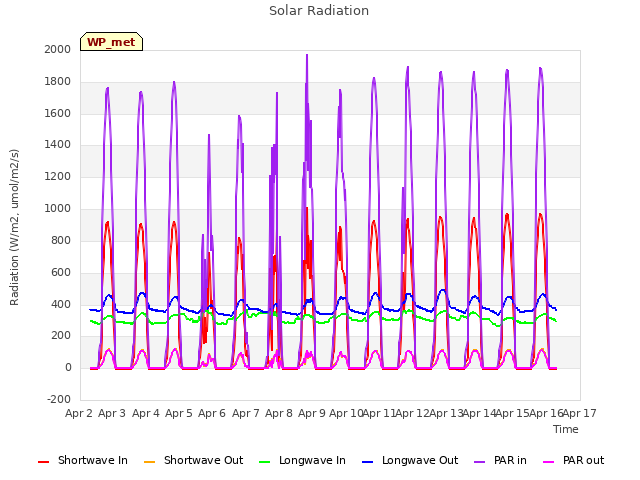Image resolution: width=640 pixels, height=480 pixels.
Task: Click the red Shortwave In legend swatch
Action: [43, 462]
